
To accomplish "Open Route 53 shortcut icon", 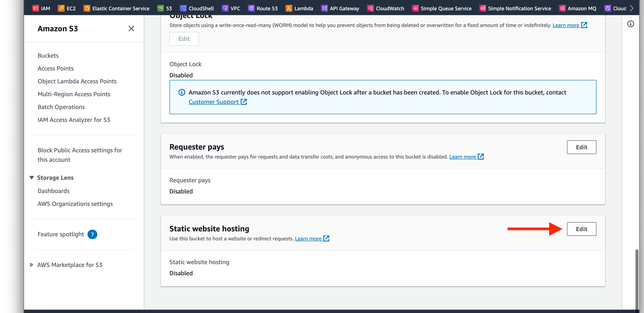I will 251,8.
